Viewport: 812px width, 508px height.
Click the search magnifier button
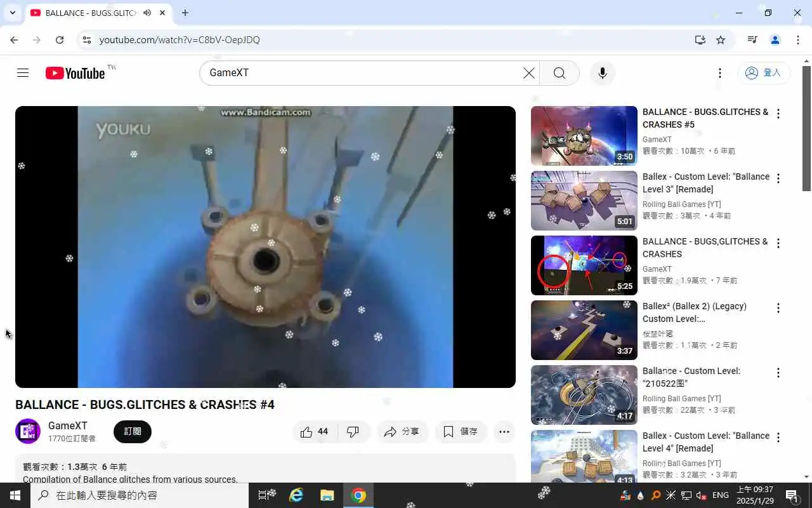click(x=560, y=73)
